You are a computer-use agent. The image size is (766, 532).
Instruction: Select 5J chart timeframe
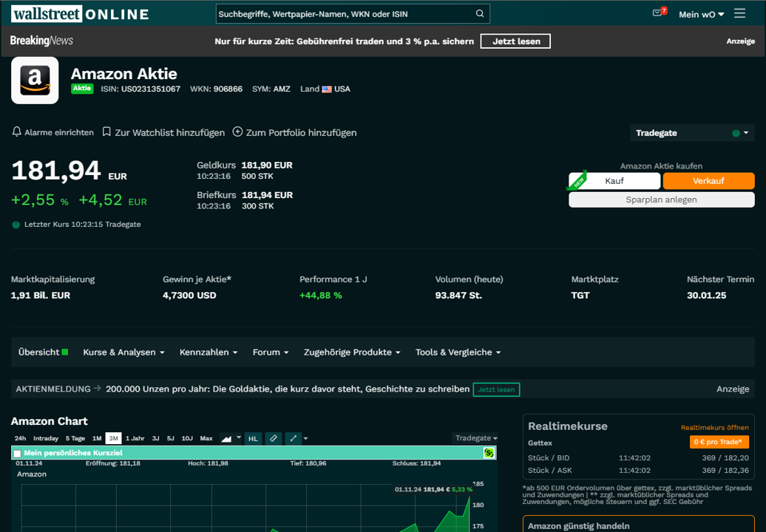coord(171,438)
